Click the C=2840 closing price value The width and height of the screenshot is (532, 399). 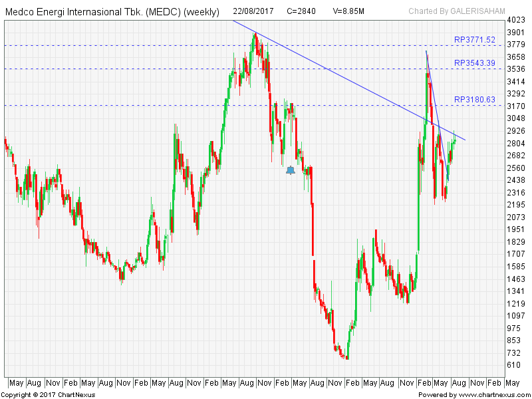click(301, 11)
